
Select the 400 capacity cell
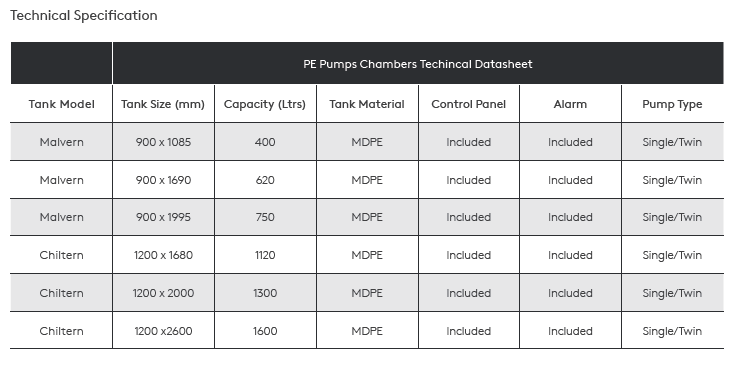(x=265, y=142)
